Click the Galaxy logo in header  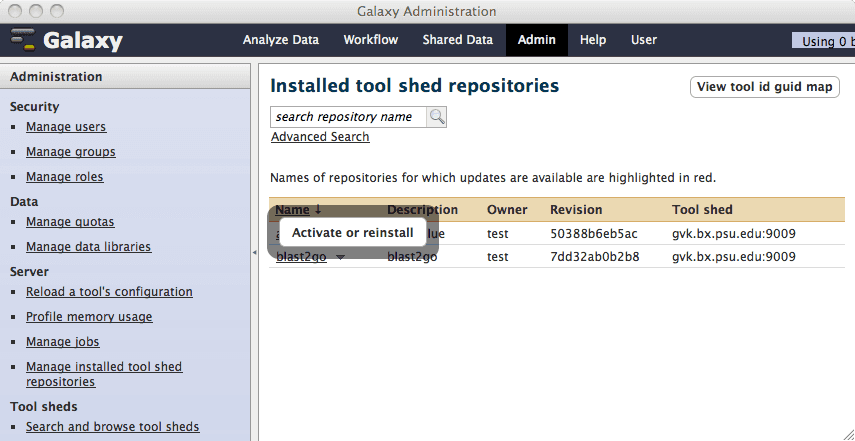coord(66,41)
